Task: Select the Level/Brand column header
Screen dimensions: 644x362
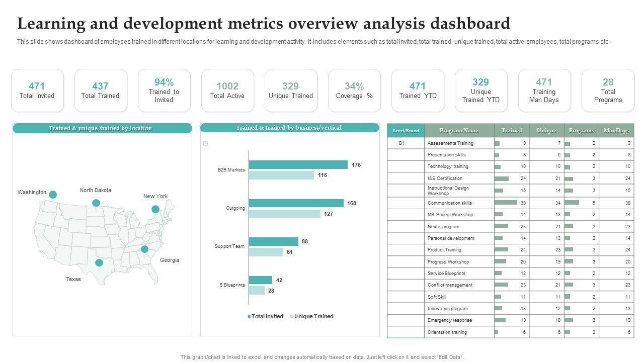Action: [x=406, y=130]
